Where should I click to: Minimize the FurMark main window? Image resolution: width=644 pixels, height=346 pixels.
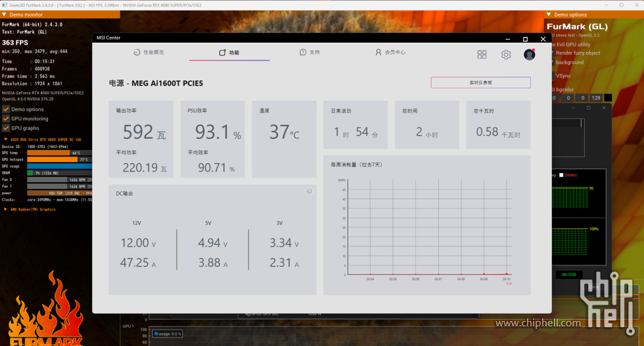pyautogui.click(x=607, y=5)
